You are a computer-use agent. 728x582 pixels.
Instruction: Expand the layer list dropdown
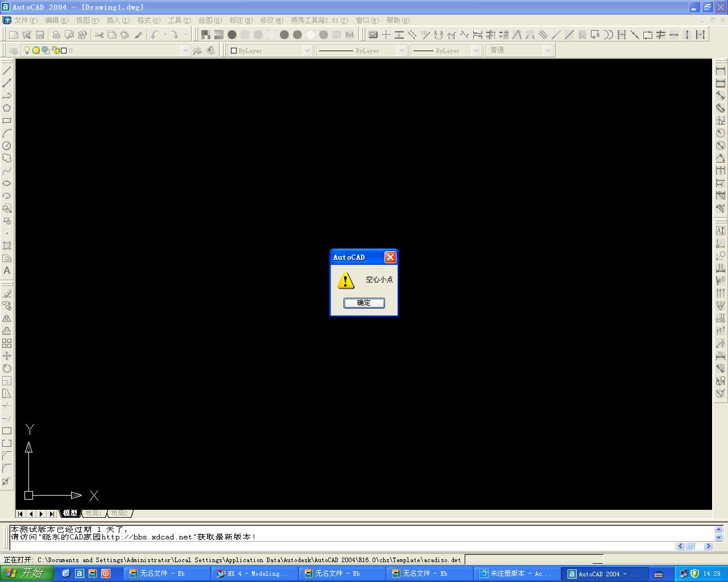[x=185, y=51]
